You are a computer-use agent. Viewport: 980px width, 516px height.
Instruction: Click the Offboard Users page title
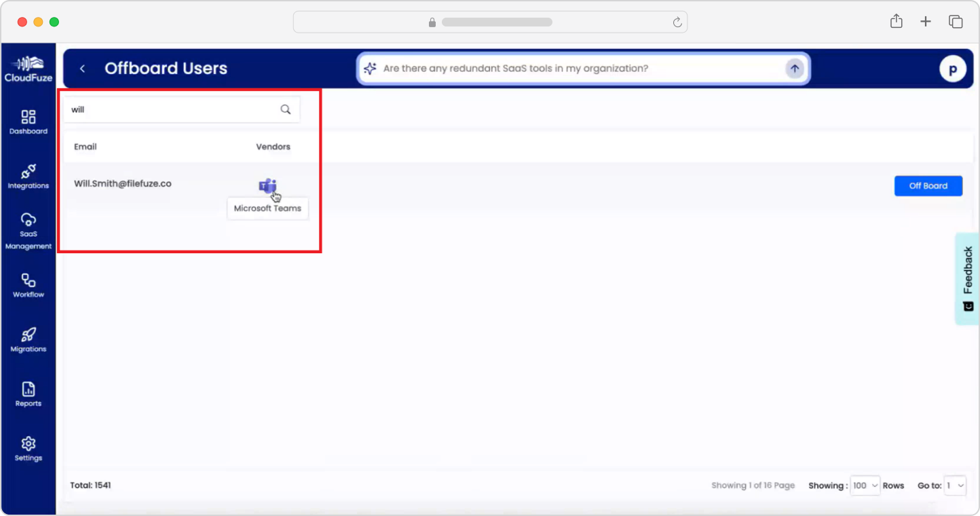pos(166,69)
